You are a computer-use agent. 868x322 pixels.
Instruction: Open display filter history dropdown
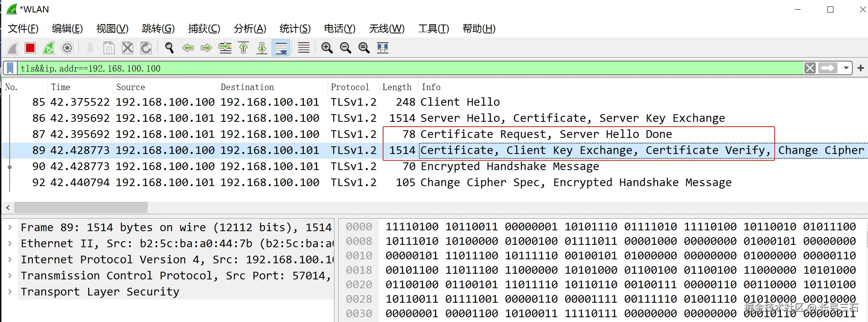pyautogui.click(x=846, y=68)
